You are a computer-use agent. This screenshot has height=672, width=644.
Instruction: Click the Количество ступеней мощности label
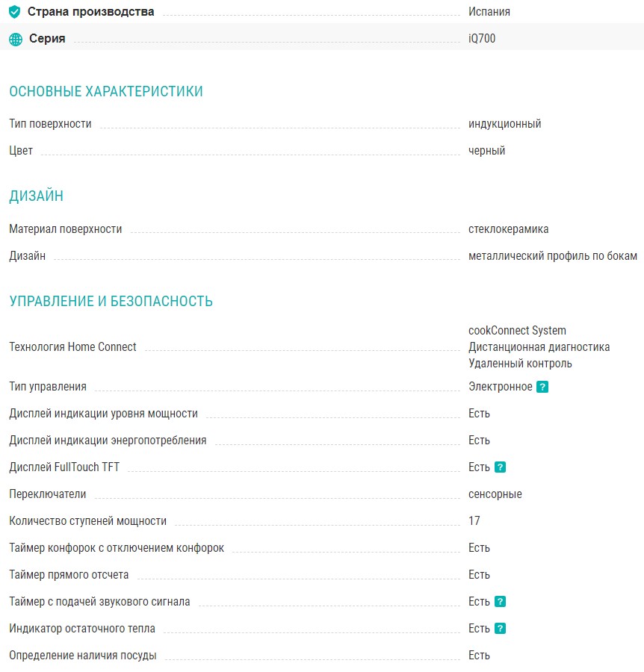[x=87, y=521]
